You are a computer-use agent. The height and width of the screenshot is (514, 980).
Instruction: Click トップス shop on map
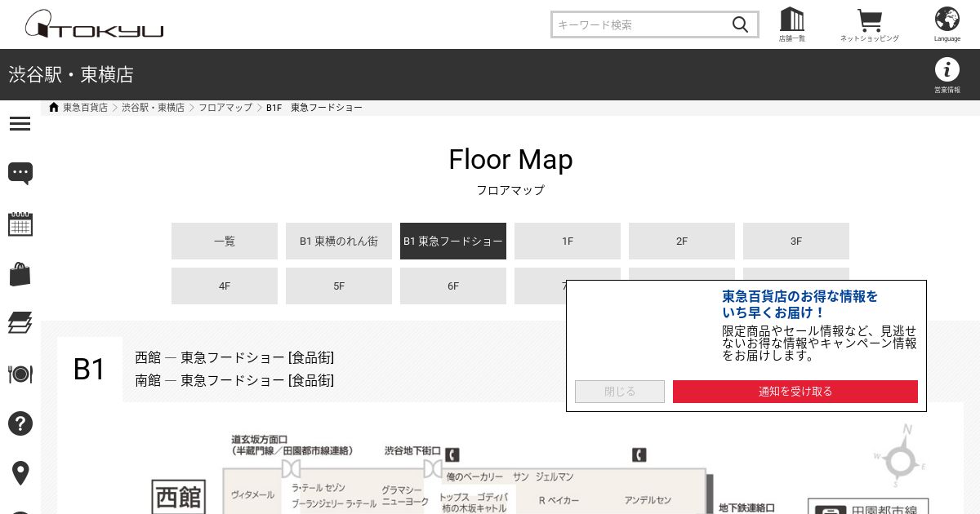click(455, 497)
